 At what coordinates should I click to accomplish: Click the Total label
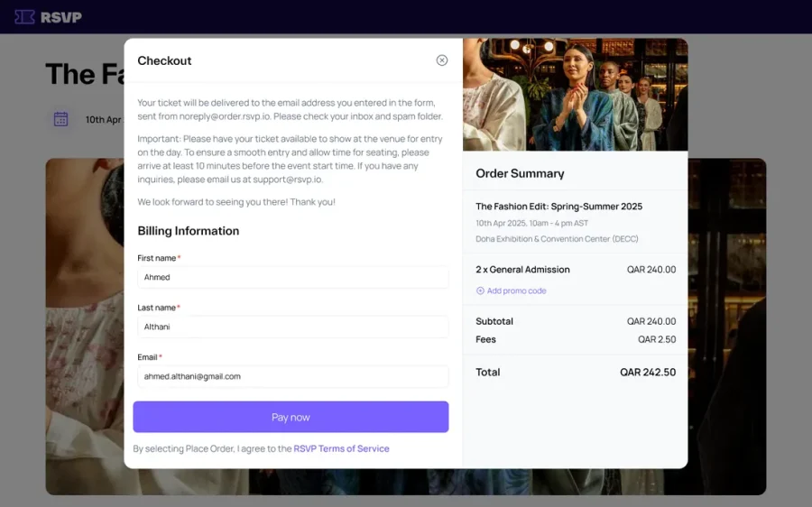(x=488, y=372)
